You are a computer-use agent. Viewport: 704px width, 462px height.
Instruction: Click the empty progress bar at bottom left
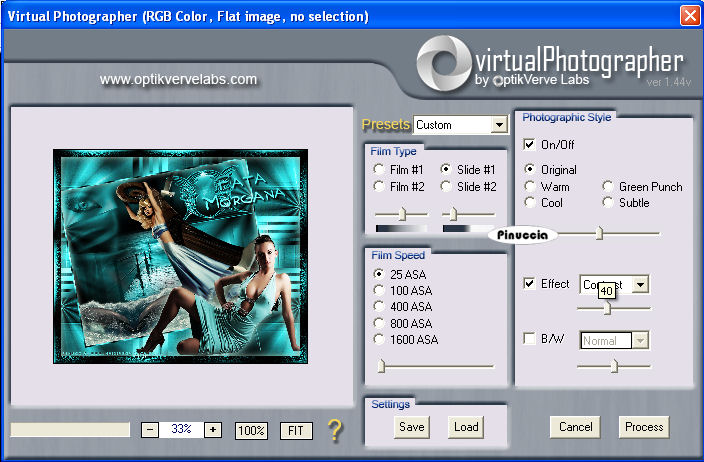coord(70,430)
